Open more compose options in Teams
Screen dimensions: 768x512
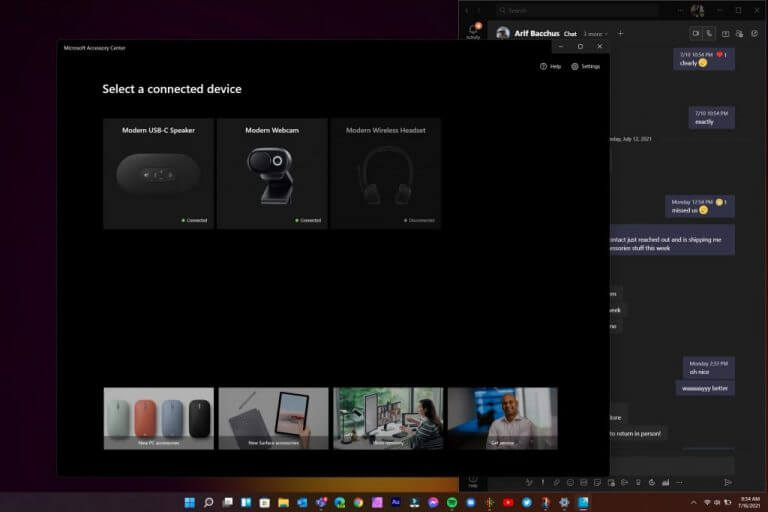(x=679, y=483)
